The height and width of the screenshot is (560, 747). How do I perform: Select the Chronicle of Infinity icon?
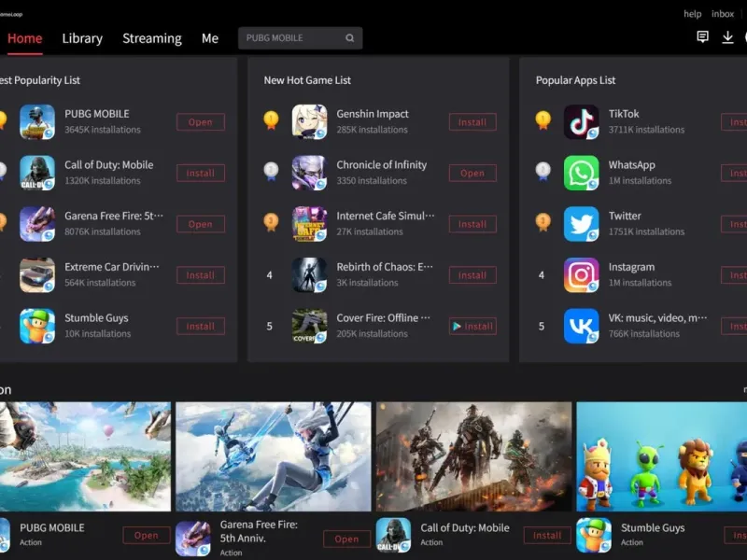(309, 173)
